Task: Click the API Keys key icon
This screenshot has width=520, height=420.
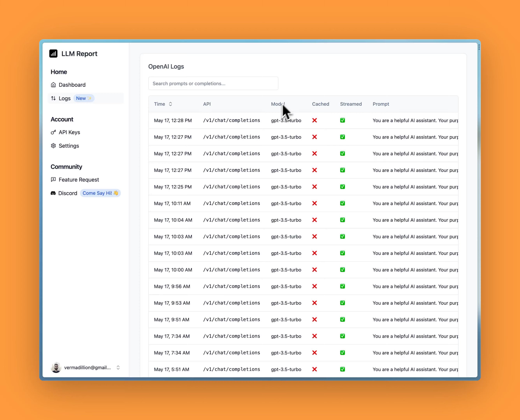Action: 53,132
